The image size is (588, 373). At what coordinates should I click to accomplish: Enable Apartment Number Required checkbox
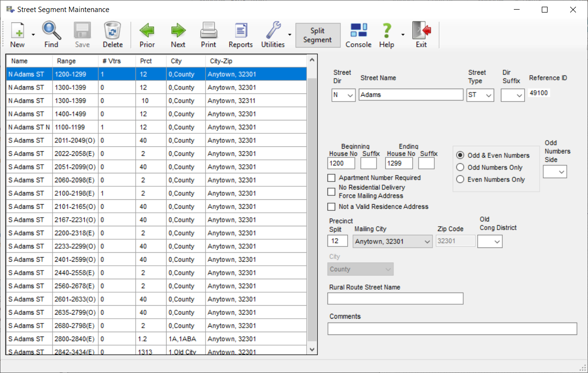tap(331, 178)
